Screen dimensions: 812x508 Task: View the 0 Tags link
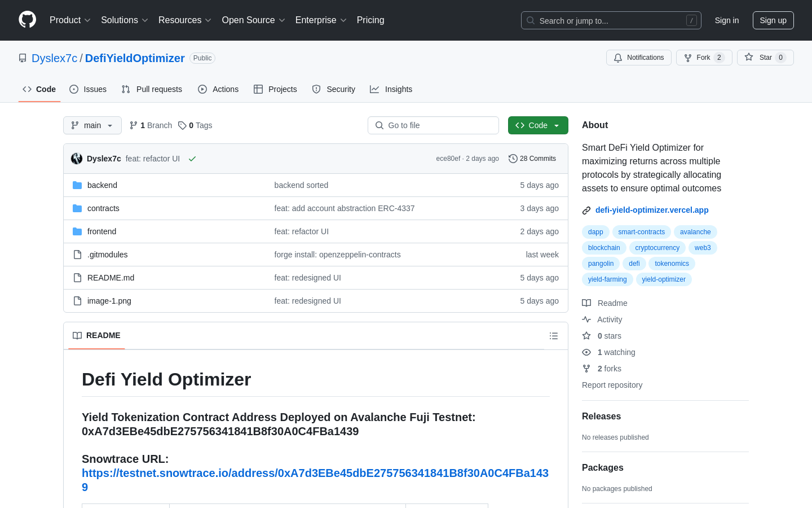click(x=195, y=125)
